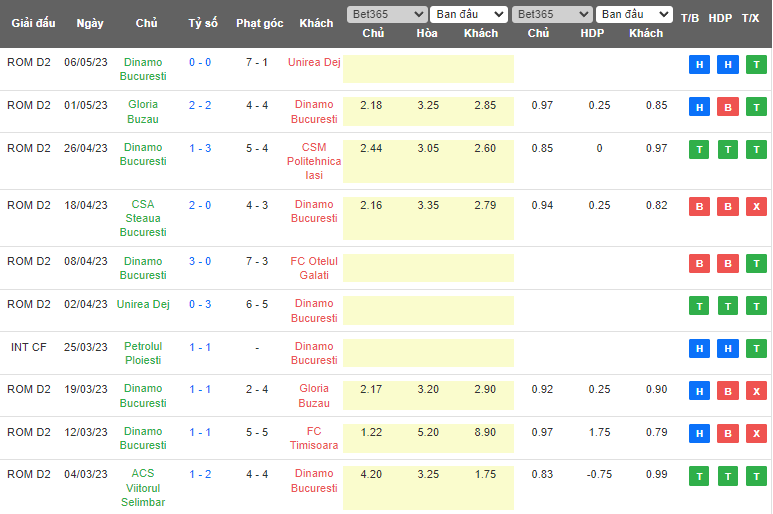This screenshot has height=514, width=773.
Task: Expand the rightmost Ban đầu dropdown
Action: pos(634,14)
